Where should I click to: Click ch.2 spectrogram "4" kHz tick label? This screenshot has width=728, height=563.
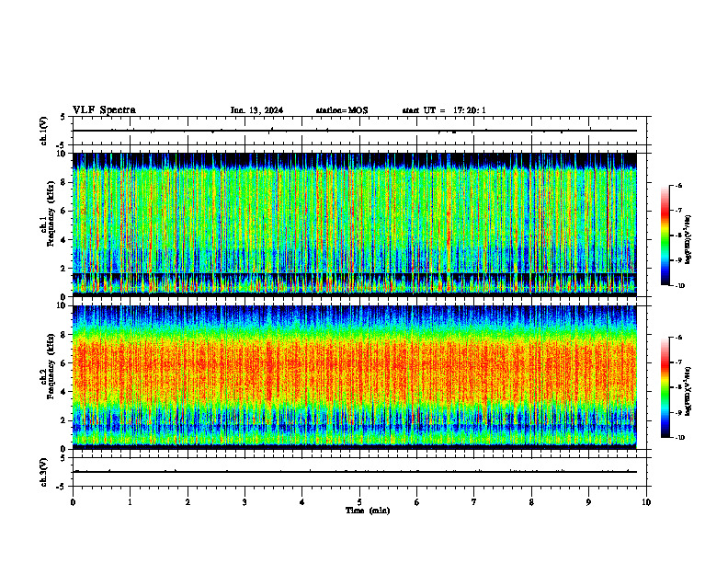63,392
